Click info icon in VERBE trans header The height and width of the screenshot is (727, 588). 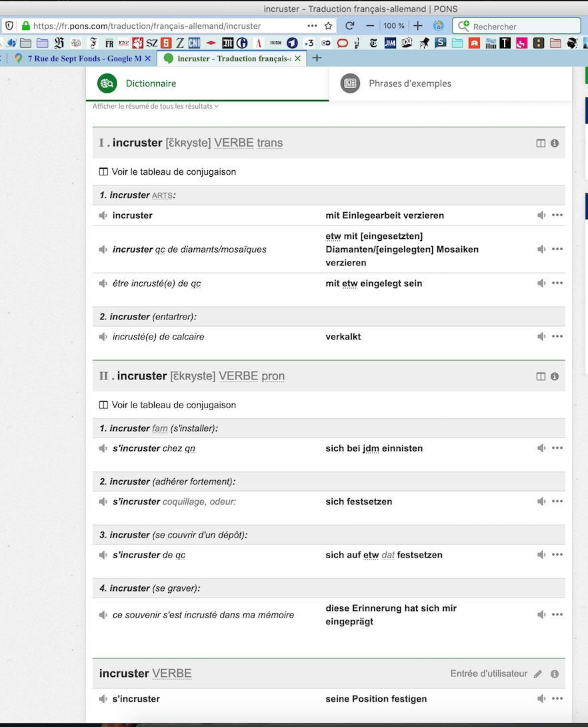tap(555, 143)
